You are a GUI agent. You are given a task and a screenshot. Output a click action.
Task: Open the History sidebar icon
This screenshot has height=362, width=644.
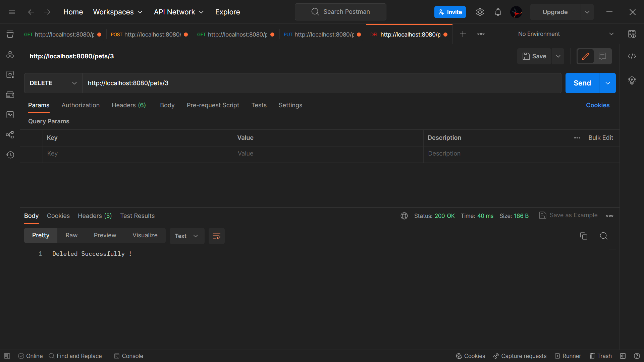(10, 155)
